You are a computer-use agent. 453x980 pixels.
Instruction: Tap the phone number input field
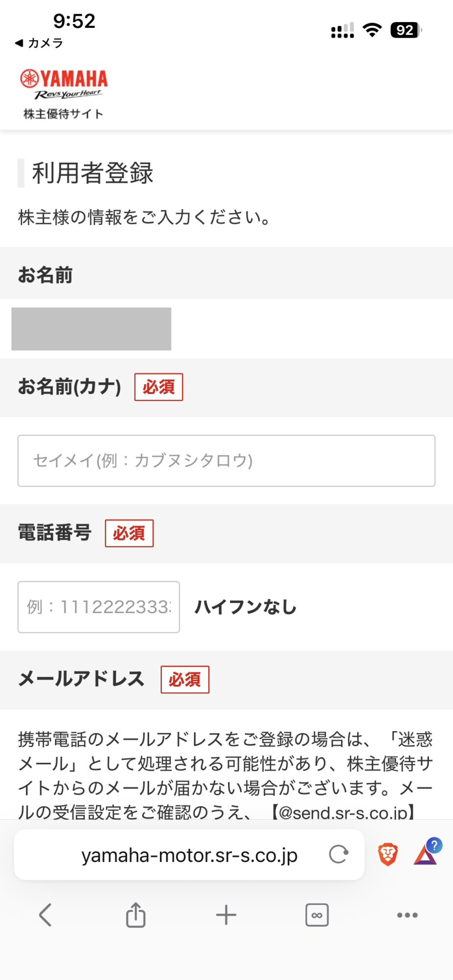pos(99,607)
